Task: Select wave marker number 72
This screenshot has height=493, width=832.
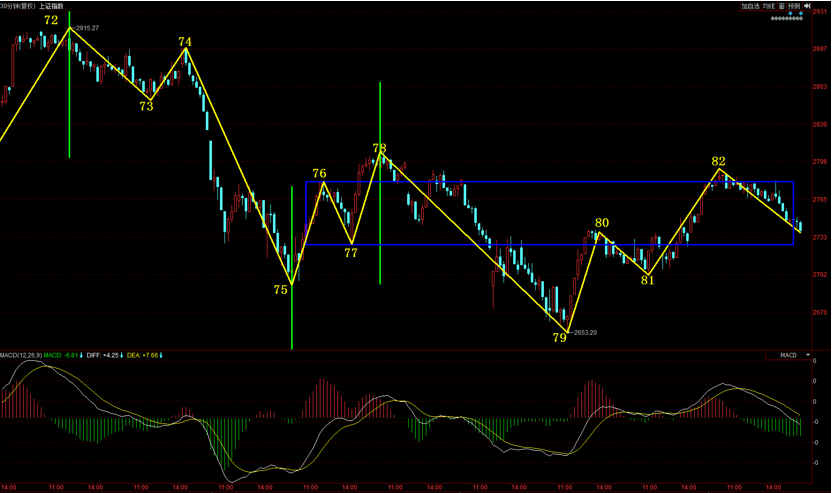Action: click(x=51, y=20)
